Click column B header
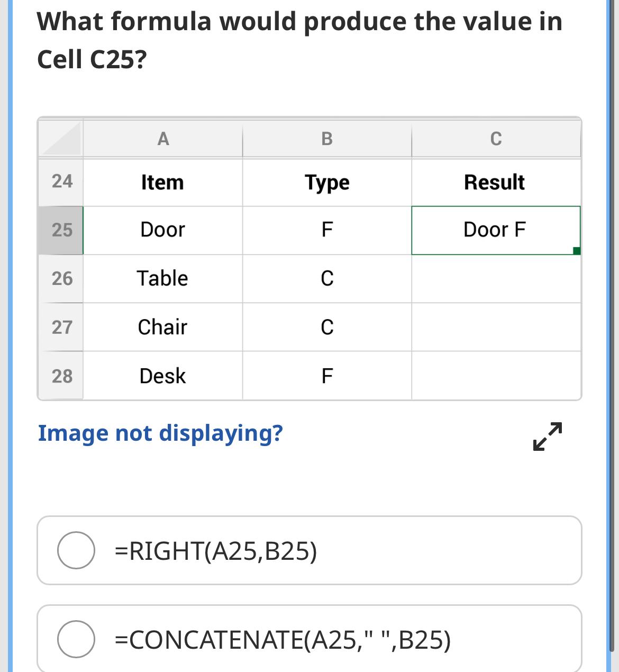The width and height of the screenshot is (619, 672). pos(327,139)
